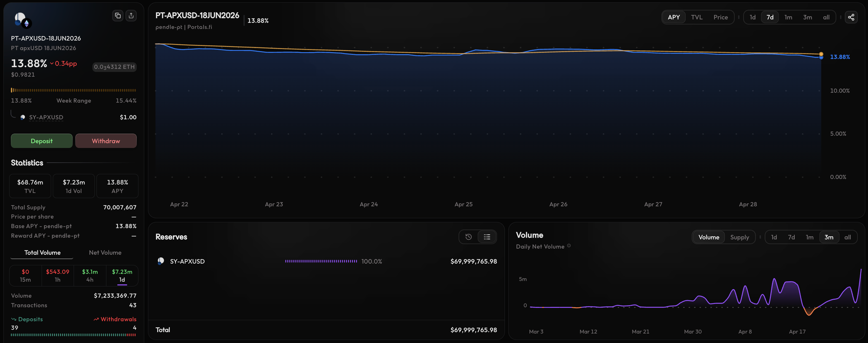This screenshot has width=868, height=343.
Task: Click the Price per share row
Action: point(73,217)
